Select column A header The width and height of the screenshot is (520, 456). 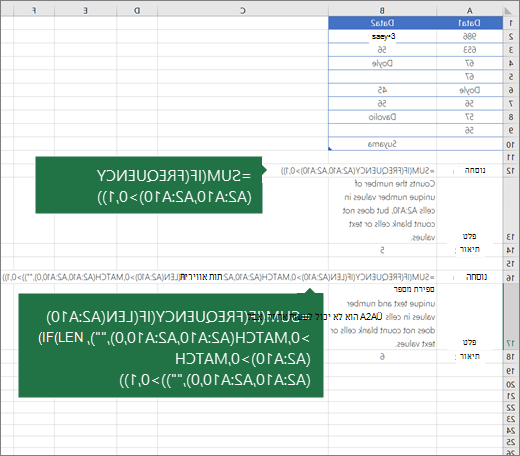[469, 11]
